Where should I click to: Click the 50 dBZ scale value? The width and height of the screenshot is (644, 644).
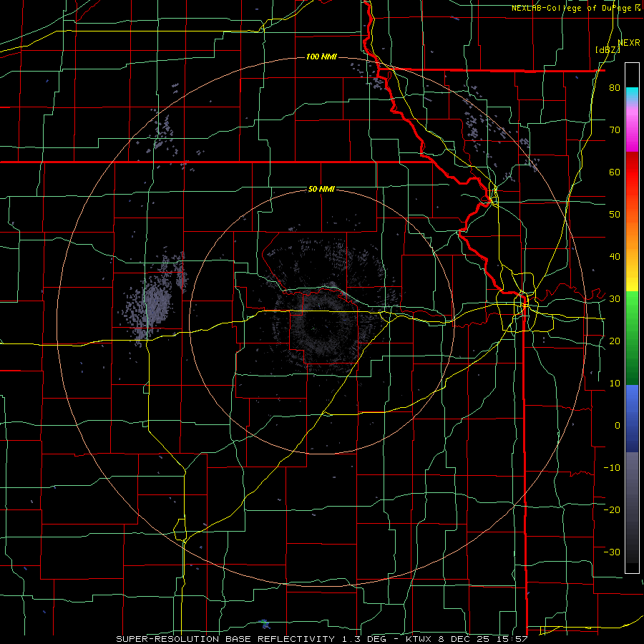pyautogui.click(x=615, y=215)
